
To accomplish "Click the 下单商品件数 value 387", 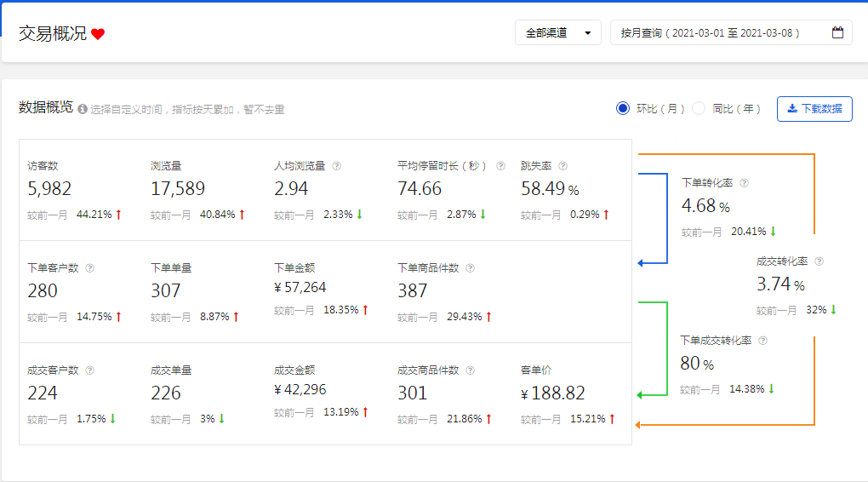I will click(413, 291).
